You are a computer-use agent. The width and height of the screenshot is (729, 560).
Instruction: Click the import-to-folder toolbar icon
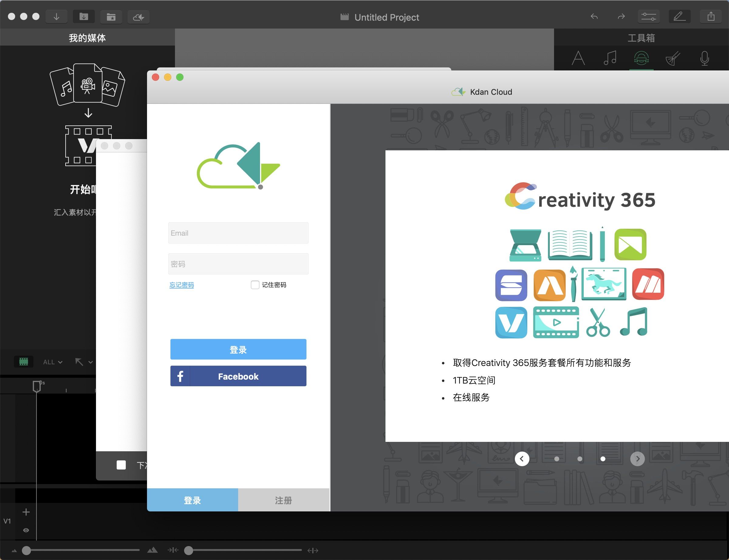click(x=84, y=17)
